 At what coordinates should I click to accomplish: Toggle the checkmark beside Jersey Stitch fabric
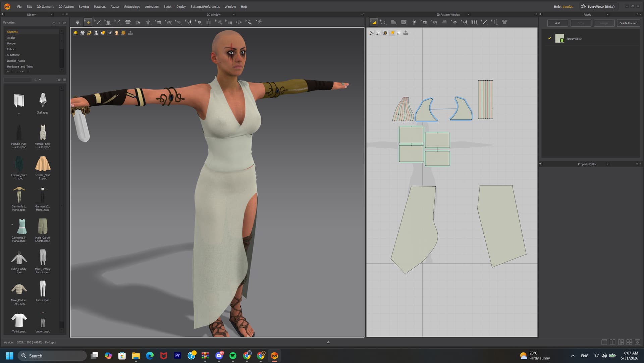point(549,38)
